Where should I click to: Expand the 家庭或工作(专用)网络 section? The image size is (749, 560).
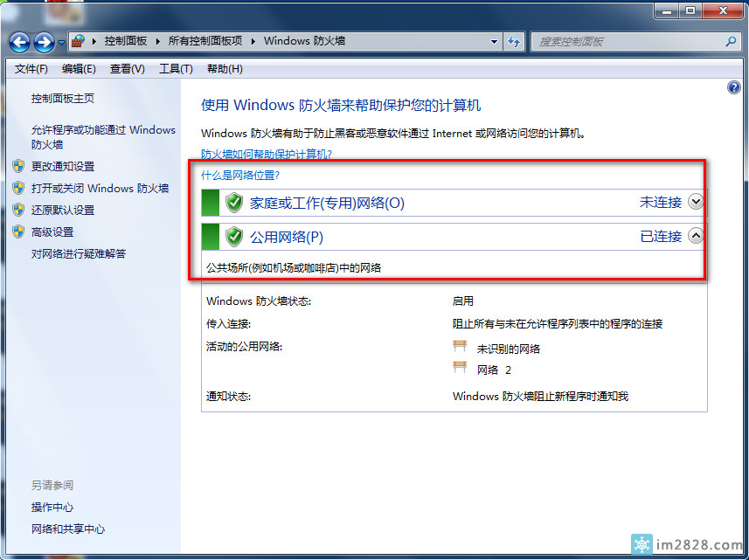[x=695, y=202]
